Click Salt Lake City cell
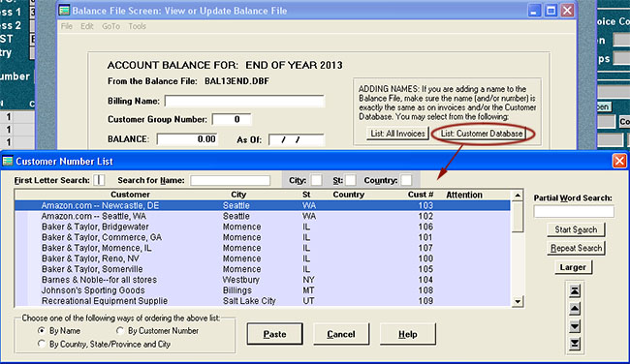 point(249,301)
